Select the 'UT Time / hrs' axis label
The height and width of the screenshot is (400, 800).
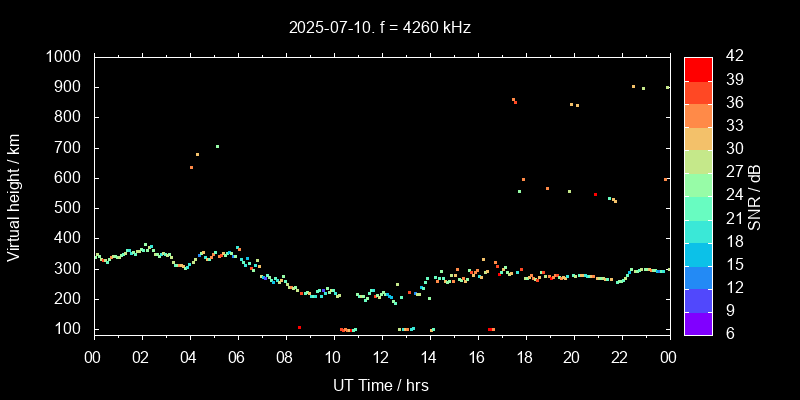381,384
